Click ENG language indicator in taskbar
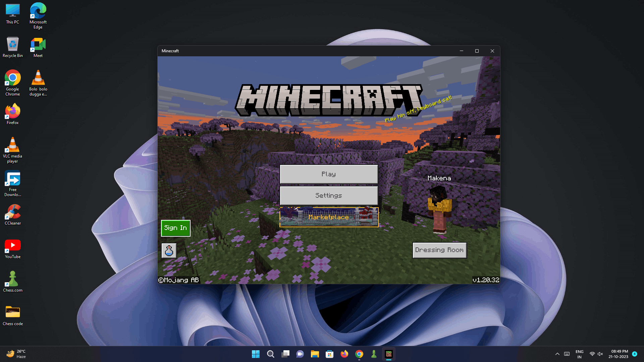The width and height of the screenshot is (644, 362). pyautogui.click(x=579, y=354)
